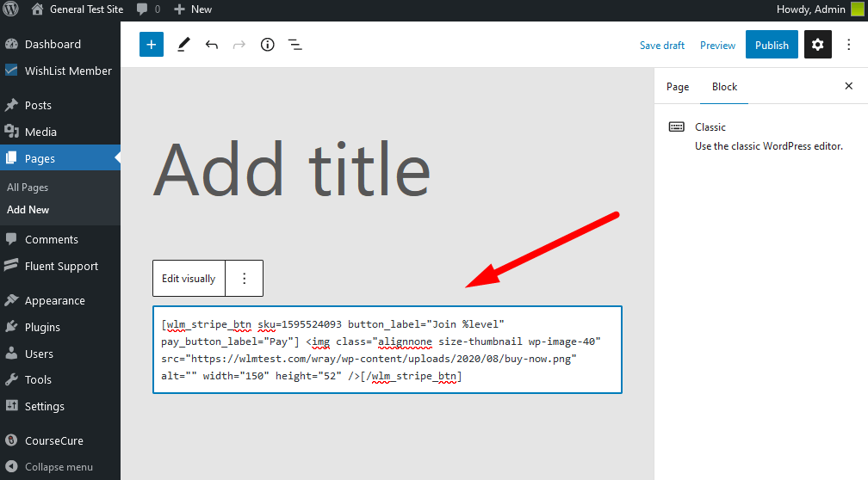Screen dimensions: 868x480
Task: Toggle the settings gear sidebar
Action: point(818,45)
